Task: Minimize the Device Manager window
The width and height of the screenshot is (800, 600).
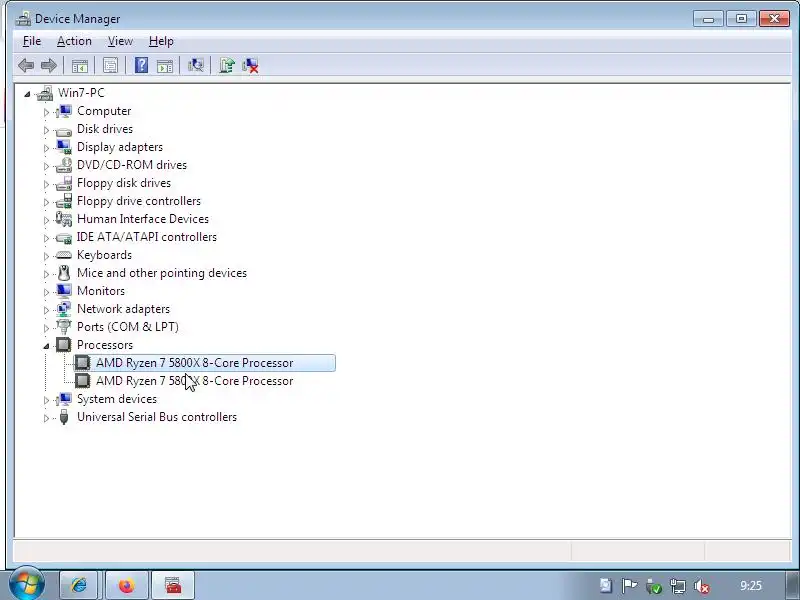Action: (x=708, y=19)
